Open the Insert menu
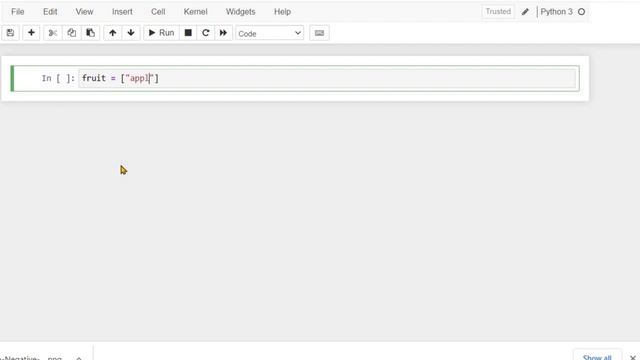The width and height of the screenshot is (640, 360). pyautogui.click(x=122, y=12)
